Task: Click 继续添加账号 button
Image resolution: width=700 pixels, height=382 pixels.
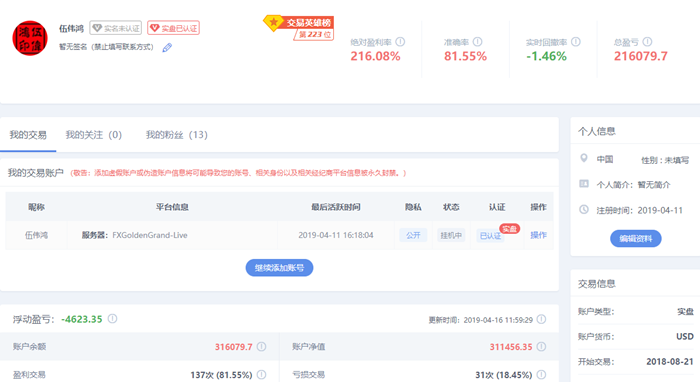Action: [279, 268]
